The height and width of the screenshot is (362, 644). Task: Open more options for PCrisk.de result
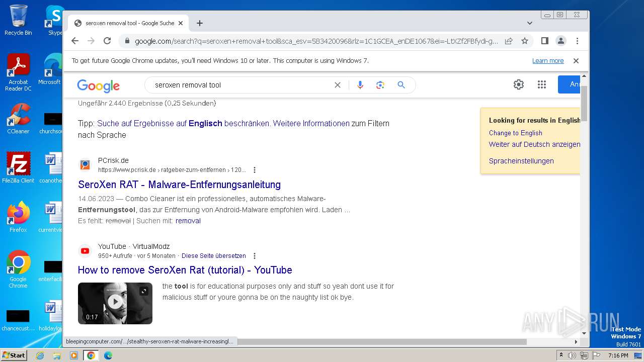pyautogui.click(x=255, y=170)
